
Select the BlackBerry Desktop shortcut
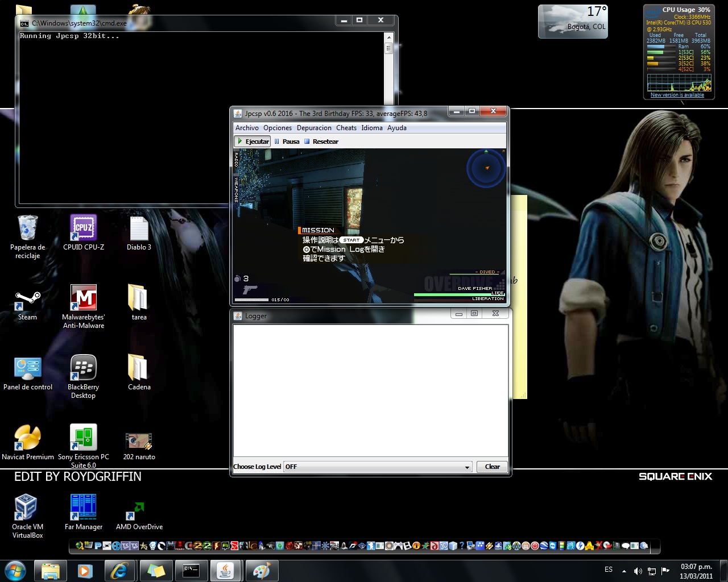(x=84, y=377)
